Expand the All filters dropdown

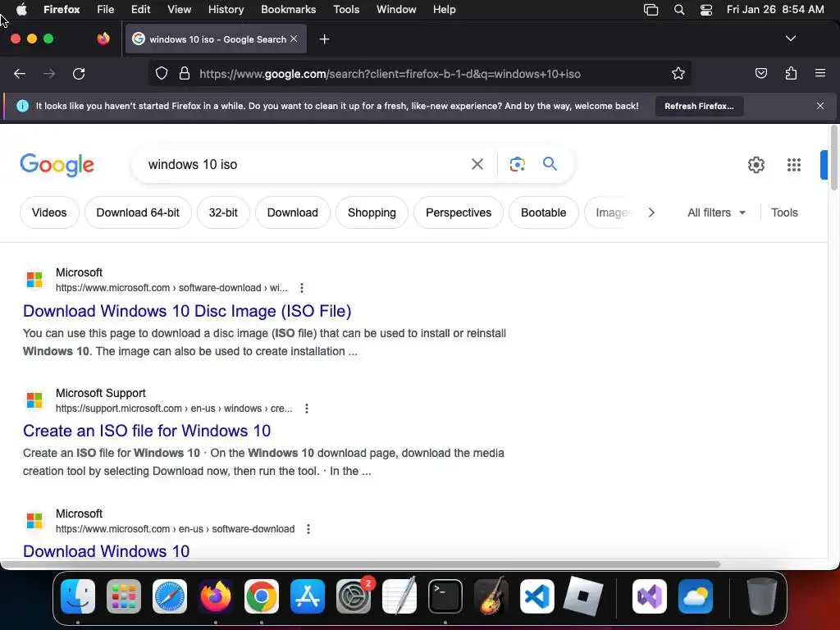[716, 212]
